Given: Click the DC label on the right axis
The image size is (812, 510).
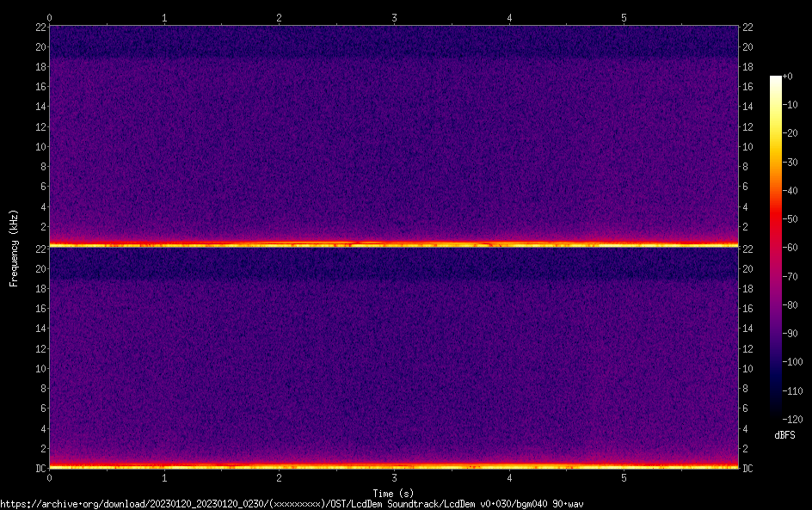Looking at the screenshot, I should 747,468.
